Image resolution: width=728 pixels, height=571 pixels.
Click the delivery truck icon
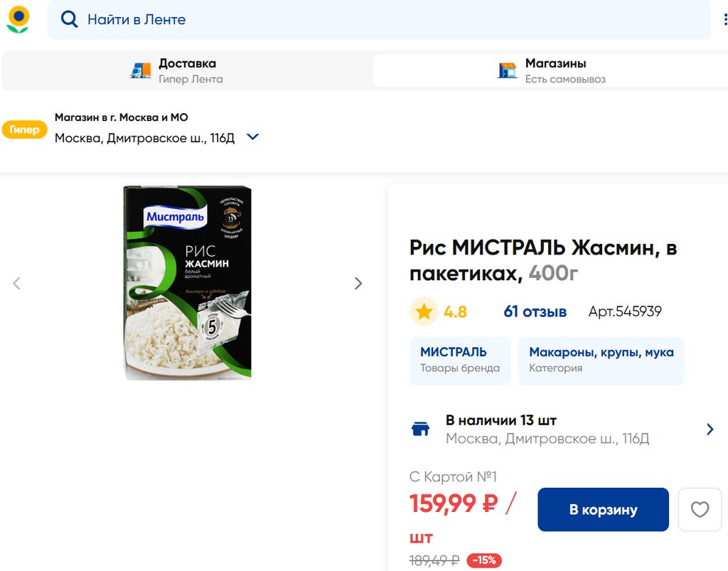point(141,70)
